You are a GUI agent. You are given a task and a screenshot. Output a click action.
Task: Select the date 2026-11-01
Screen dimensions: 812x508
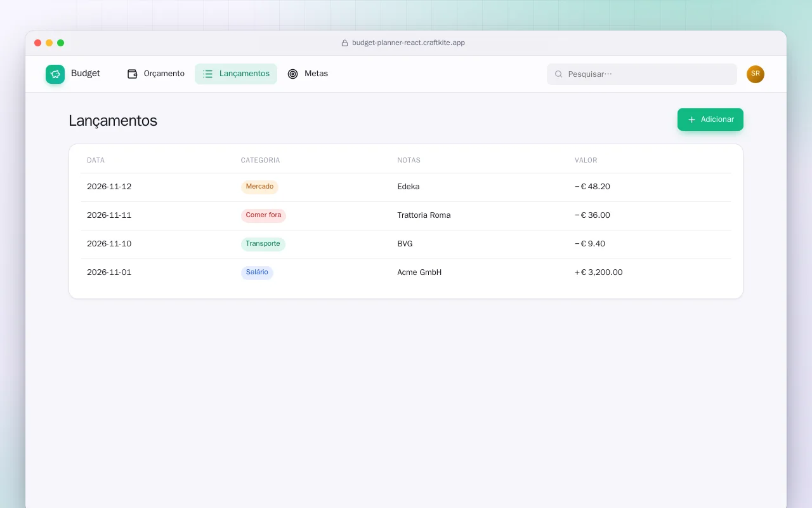[109, 272]
